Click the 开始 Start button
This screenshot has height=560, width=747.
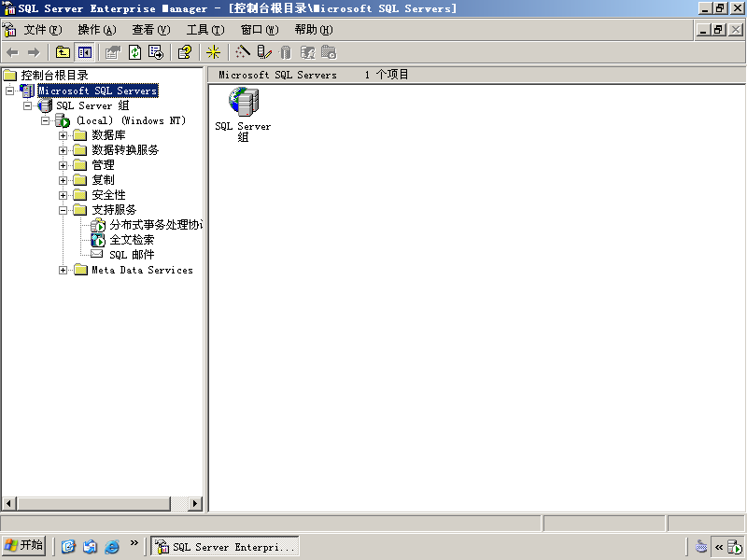(24, 545)
